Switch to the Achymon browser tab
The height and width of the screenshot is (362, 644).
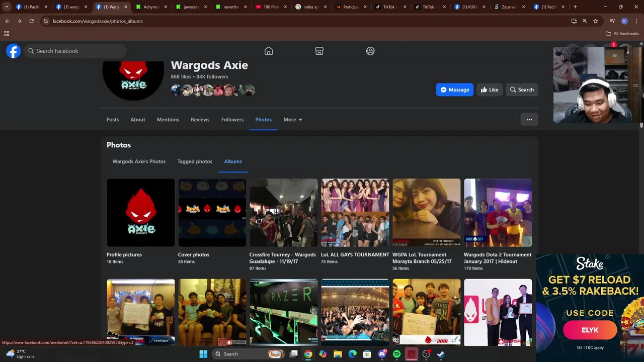(151, 7)
